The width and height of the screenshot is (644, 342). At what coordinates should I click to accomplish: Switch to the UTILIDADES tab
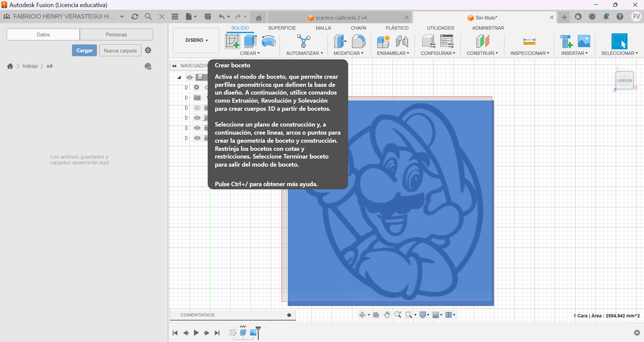coord(440,28)
